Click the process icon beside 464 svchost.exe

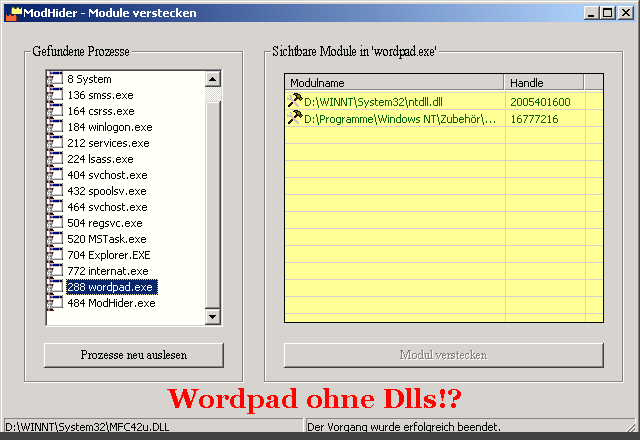click(x=55, y=207)
